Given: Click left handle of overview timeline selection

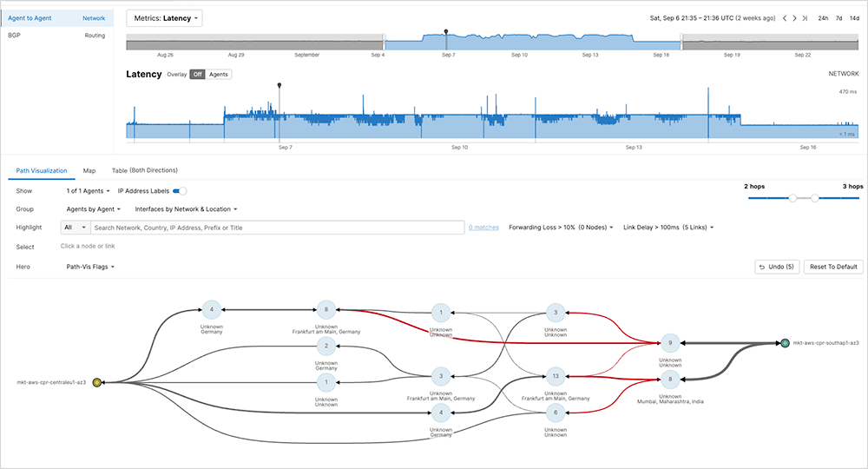Looking at the screenshot, I should point(385,42).
